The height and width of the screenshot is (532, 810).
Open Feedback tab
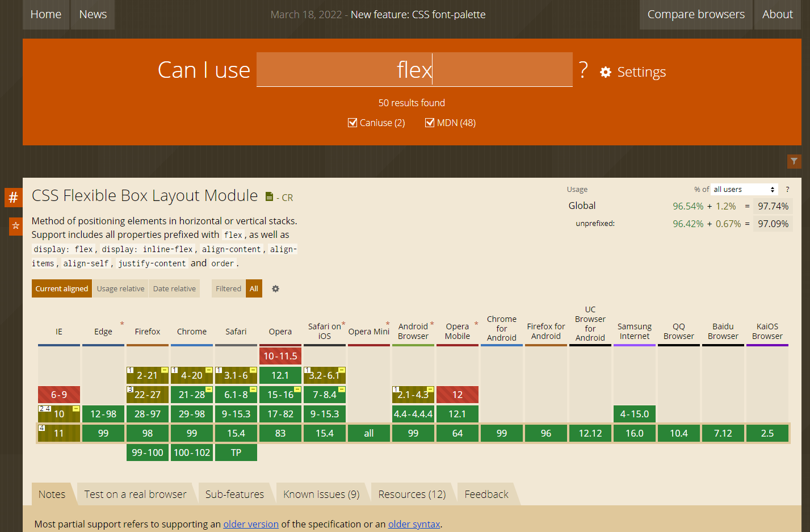click(x=486, y=494)
